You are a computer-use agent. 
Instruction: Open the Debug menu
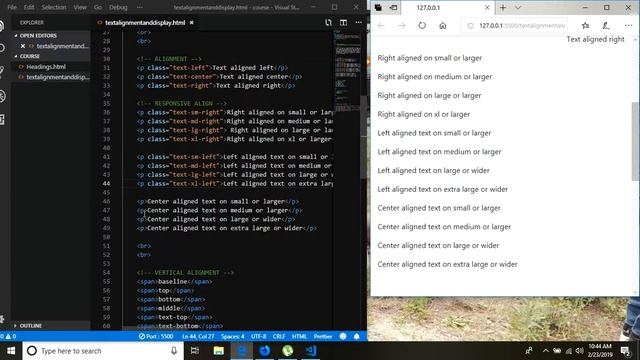tap(118, 7)
